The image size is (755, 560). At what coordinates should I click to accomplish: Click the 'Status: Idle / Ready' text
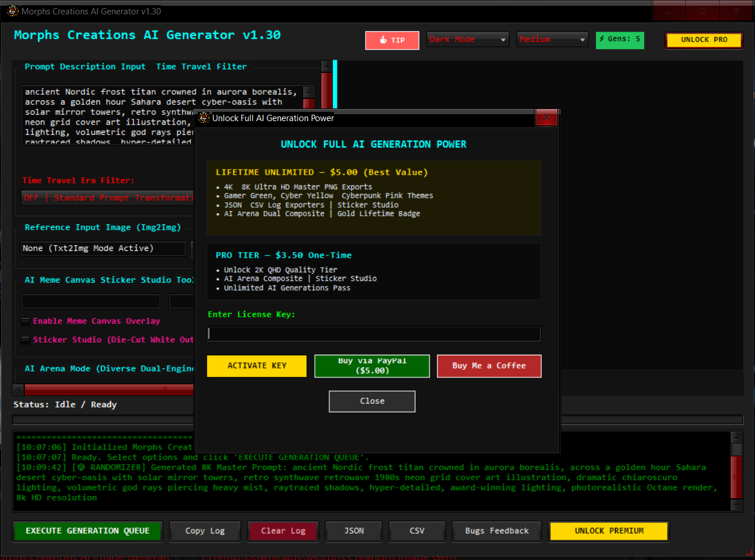pos(65,405)
